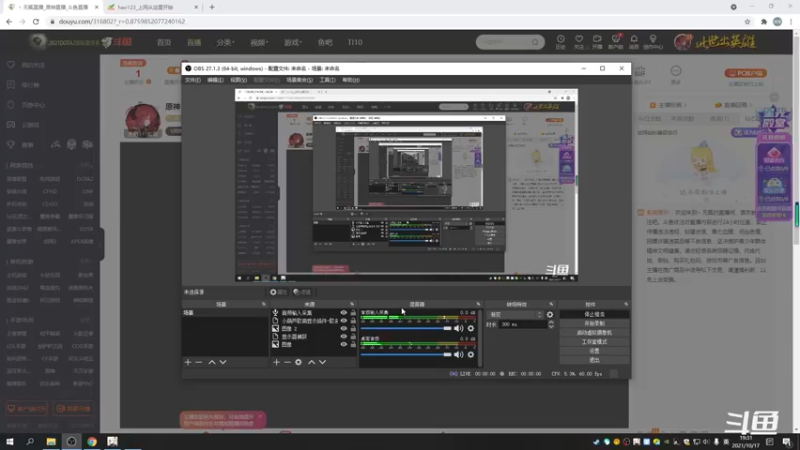
Task: Add a new source with plus icon
Action: pyautogui.click(x=276, y=362)
